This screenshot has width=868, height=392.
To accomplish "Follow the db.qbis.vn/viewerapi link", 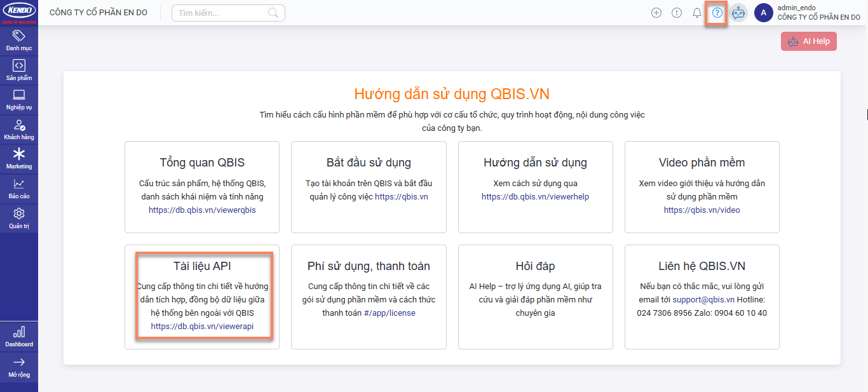I will pyautogui.click(x=202, y=327).
